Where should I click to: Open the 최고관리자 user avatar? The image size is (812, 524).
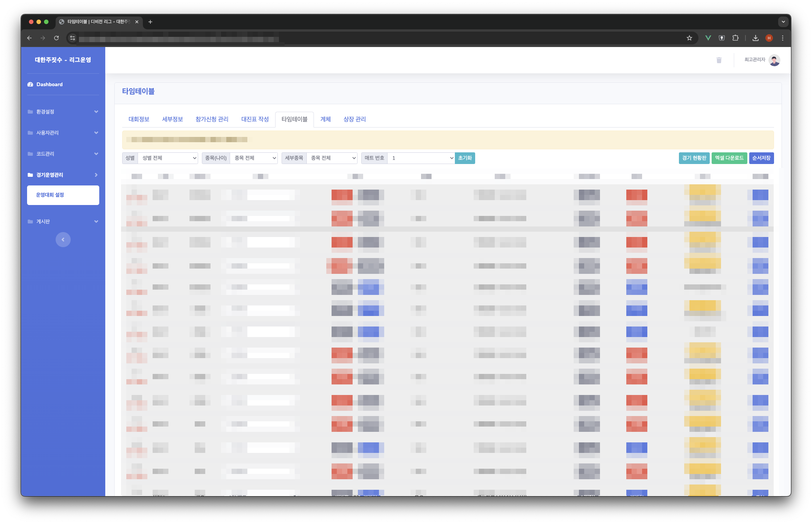(x=774, y=60)
